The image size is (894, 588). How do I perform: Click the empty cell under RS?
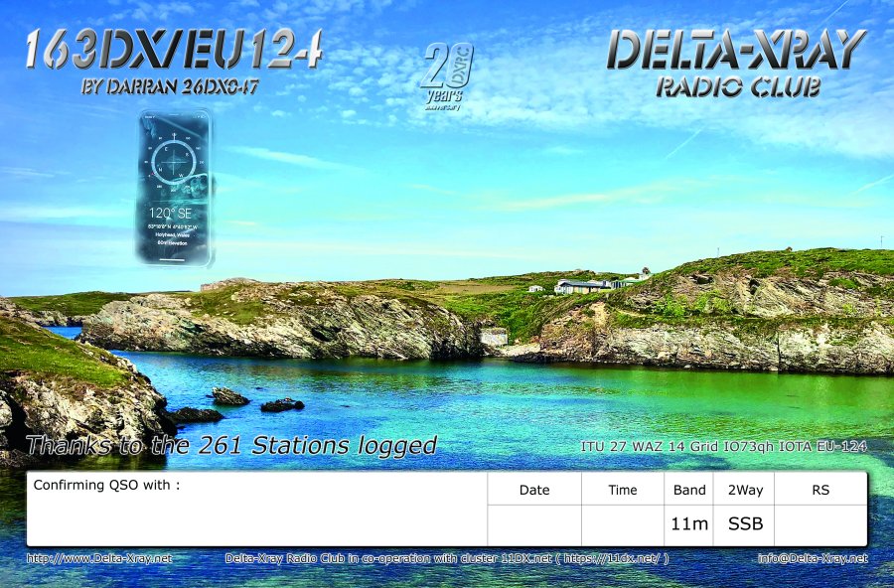tap(819, 524)
